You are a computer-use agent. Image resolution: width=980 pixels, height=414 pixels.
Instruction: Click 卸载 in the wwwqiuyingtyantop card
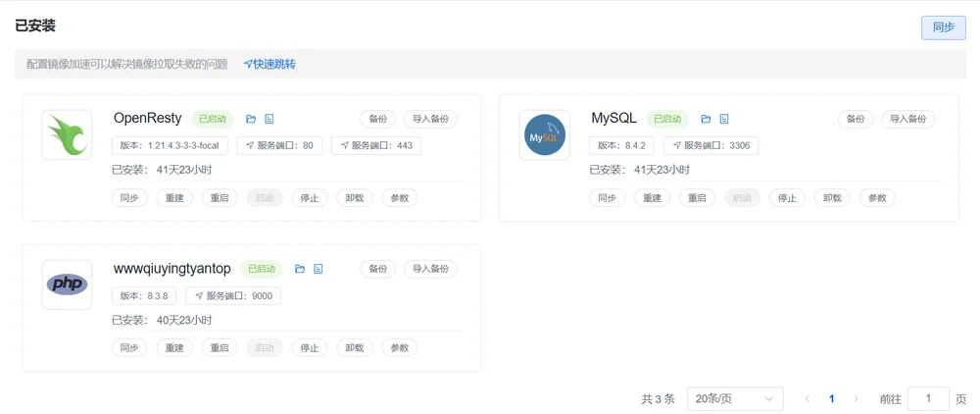pos(355,347)
